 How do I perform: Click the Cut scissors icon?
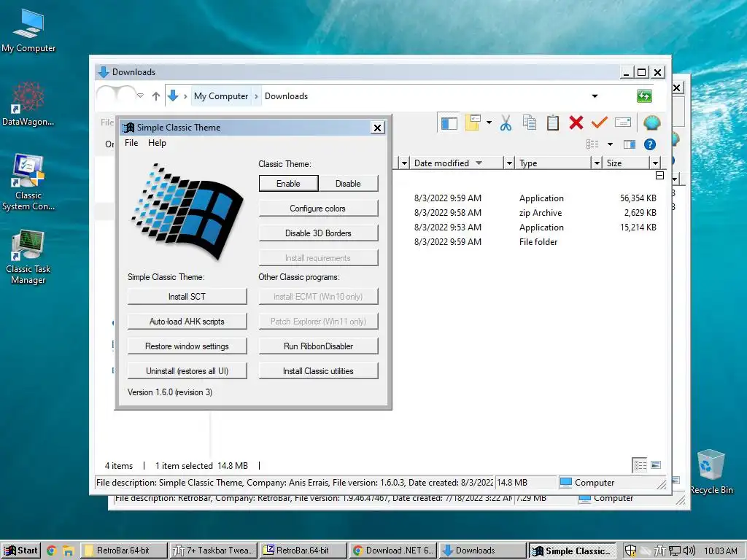tap(506, 122)
